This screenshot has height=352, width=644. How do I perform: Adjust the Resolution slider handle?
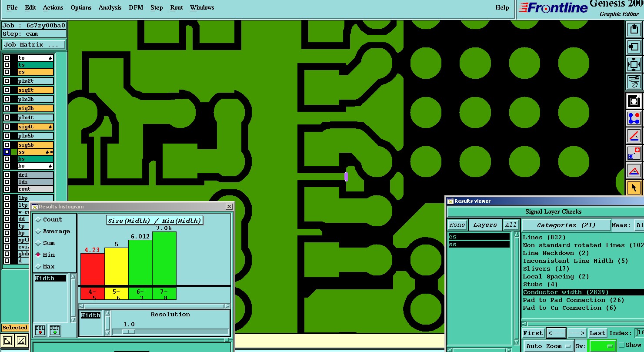[x=128, y=332]
